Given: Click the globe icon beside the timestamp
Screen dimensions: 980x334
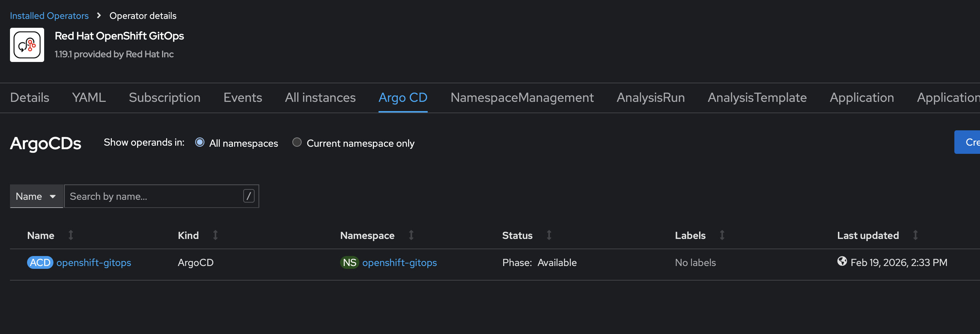Looking at the screenshot, I should tap(842, 261).
